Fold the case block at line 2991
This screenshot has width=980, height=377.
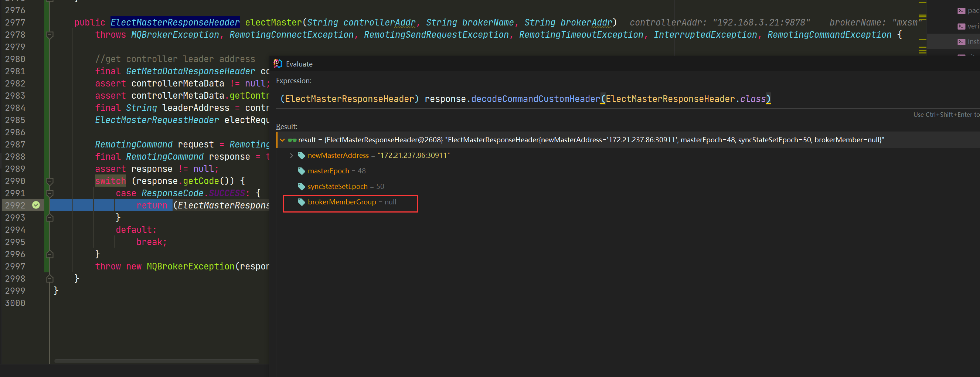point(50,193)
